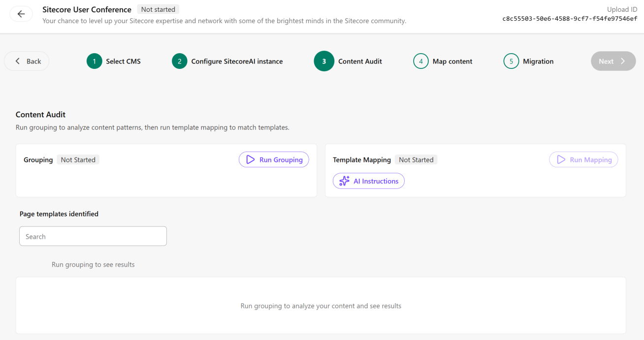Viewport: 644px width, 340px height.
Task: Click the Grouping 'Not Started' status badge
Action: pos(78,159)
